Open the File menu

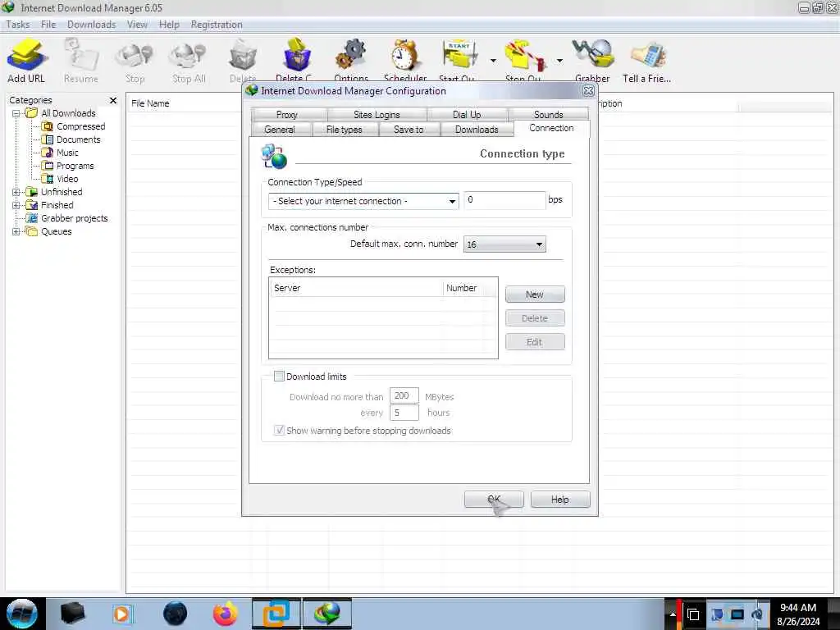click(x=48, y=25)
